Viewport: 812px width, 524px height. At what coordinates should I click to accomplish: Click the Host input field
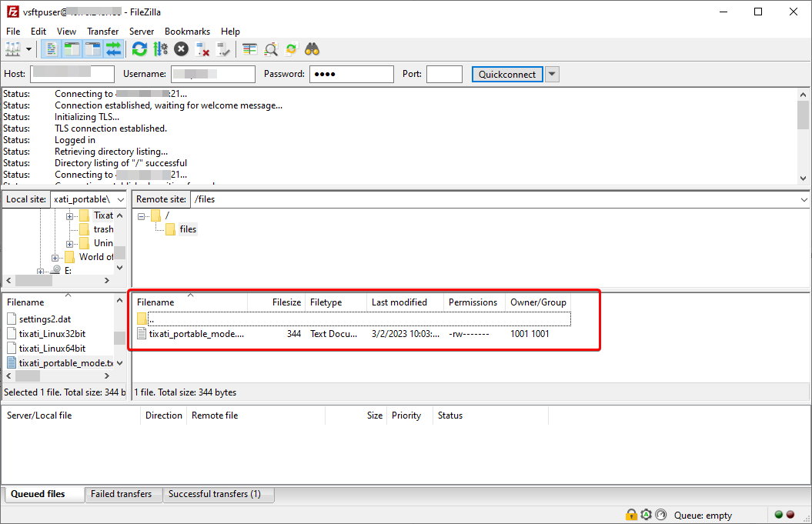72,74
